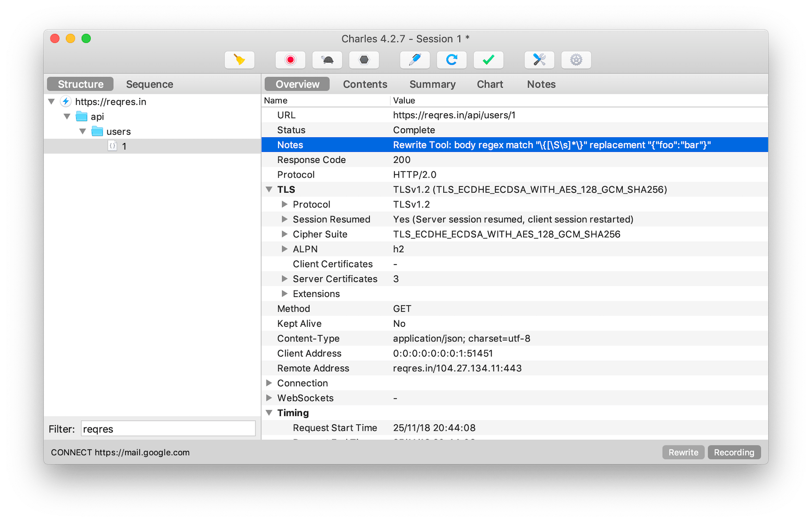This screenshot has height=522, width=812.
Task: Select the lightning host icon for reqres.in
Action: pos(66,101)
